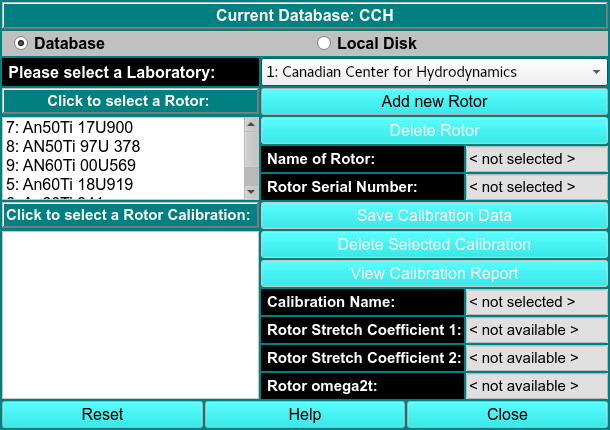
Task: Click the Close button at bottom
Action: [x=507, y=415]
